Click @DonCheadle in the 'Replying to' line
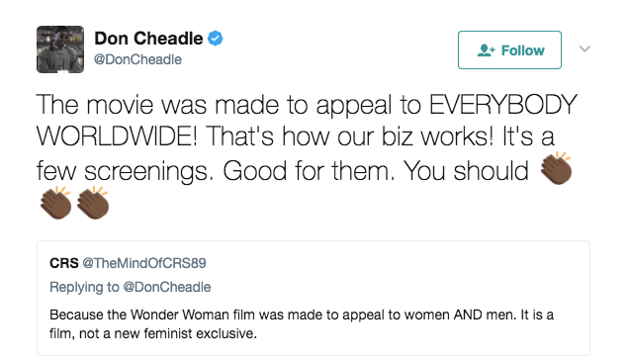This screenshot has width=627, height=364. tap(167, 287)
